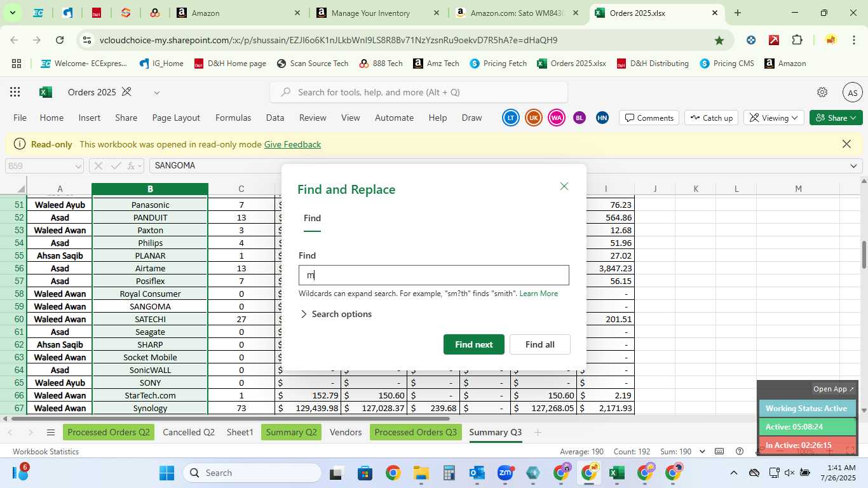
Task: Click the horizontal sheet scrollbar thumb
Action: (230, 419)
